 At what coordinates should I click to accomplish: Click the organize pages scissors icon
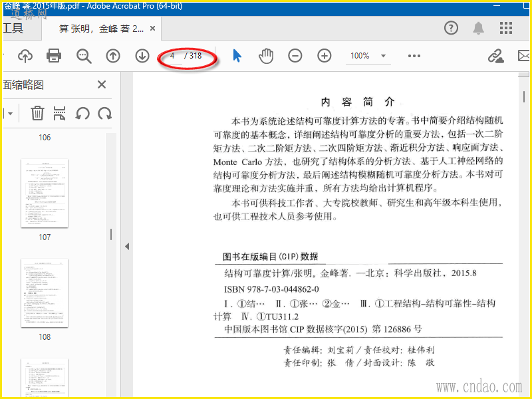(59, 113)
